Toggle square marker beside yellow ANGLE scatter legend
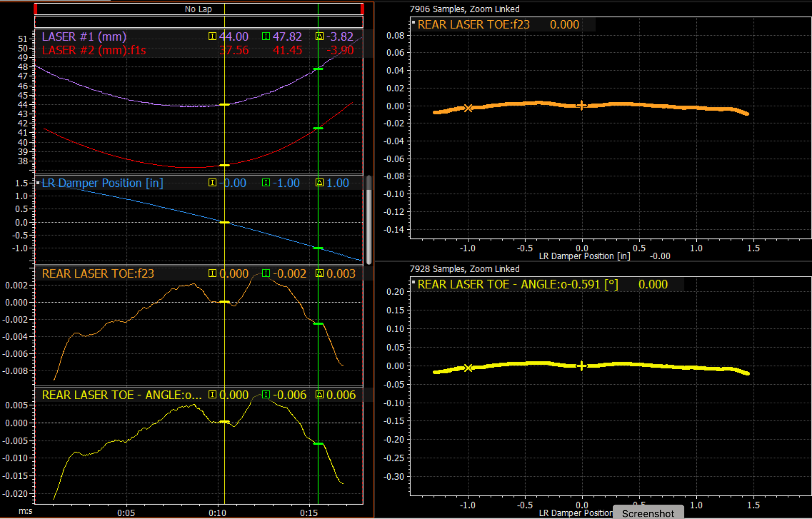 pyautogui.click(x=413, y=282)
